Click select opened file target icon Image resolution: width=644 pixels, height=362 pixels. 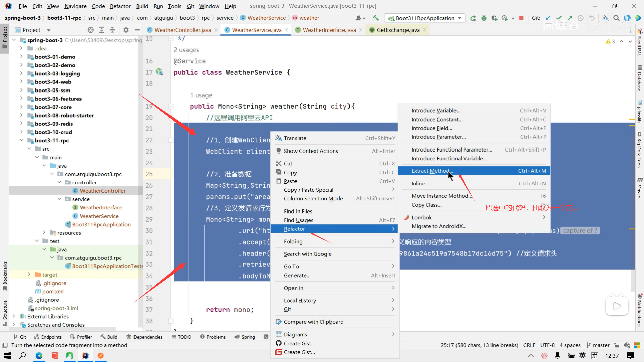90,30
